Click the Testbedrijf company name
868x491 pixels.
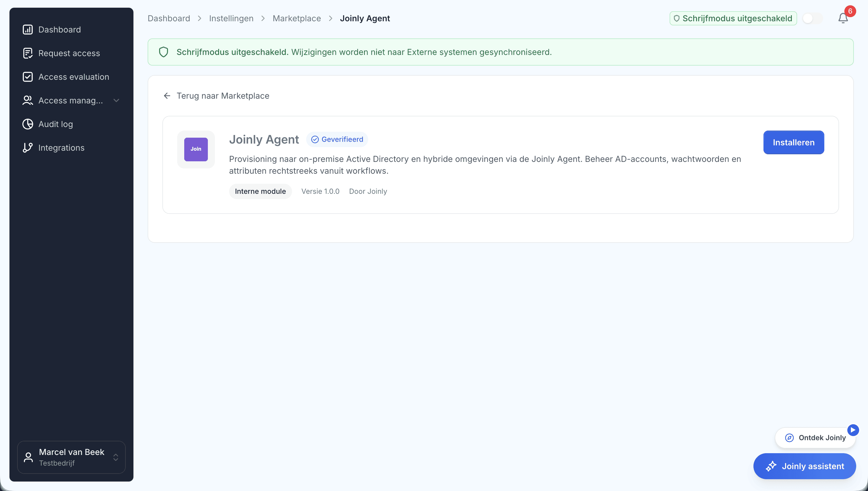pyautogui.click(x=57, y=463)
